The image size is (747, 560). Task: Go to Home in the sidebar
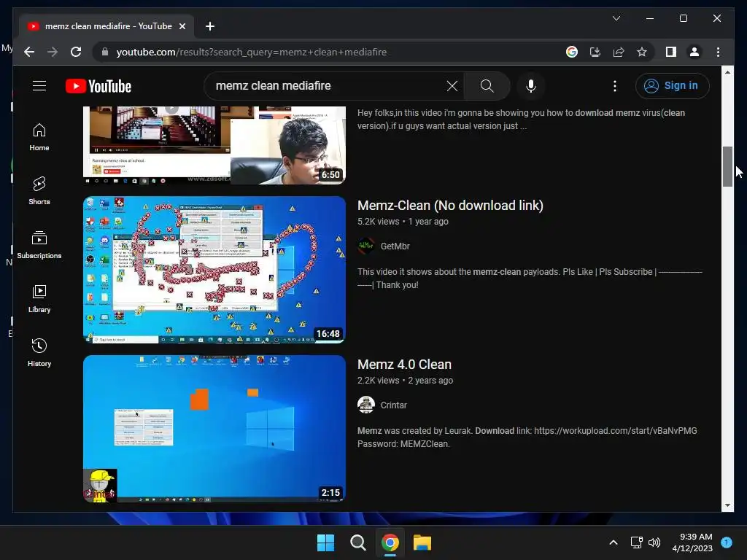point(39,137)
